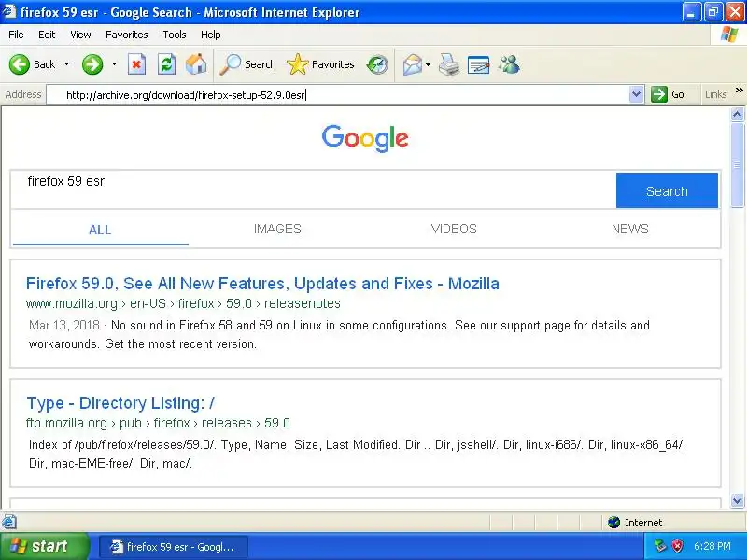Click the scrollbar down arrow
747x560 pixels.
tap(737, 500)
